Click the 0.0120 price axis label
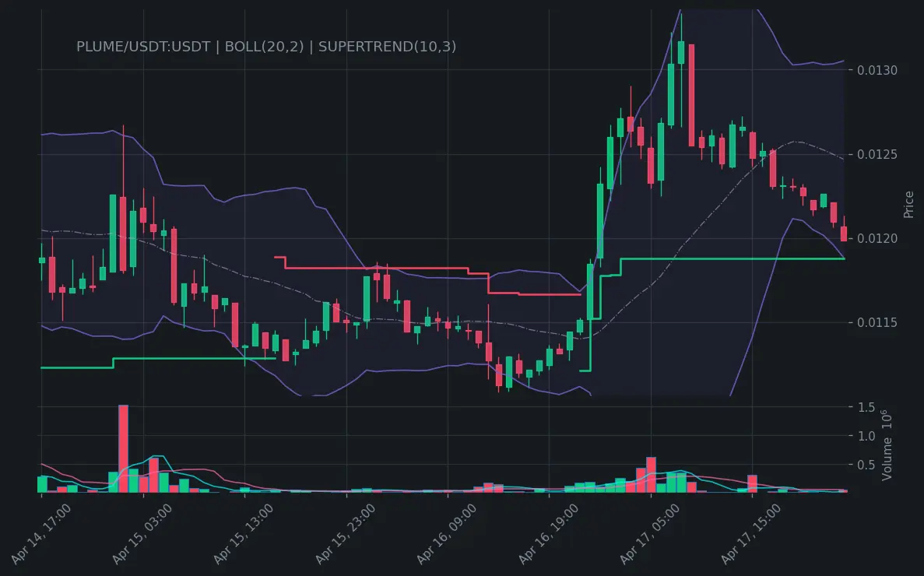The width and height of the screenshot is (924, 576). (x=877, y=238)
